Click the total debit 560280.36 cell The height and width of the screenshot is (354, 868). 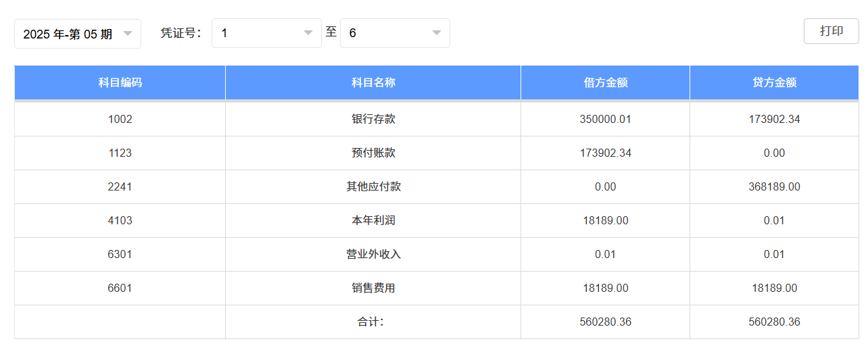pos(606,322)
